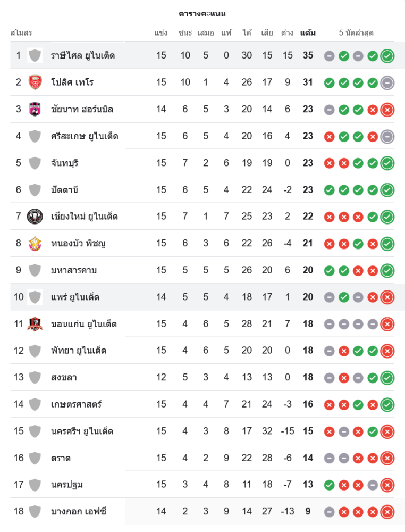Click the แต้ม points column header
This screenshot has height=532, width=405.
[308, 33]
